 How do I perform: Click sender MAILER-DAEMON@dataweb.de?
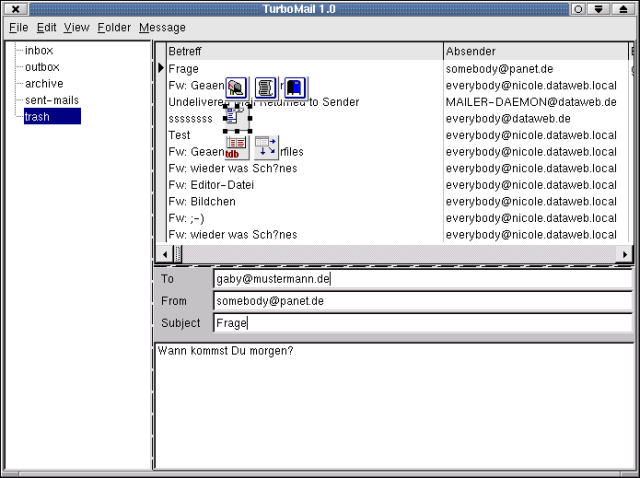point(531,102)
